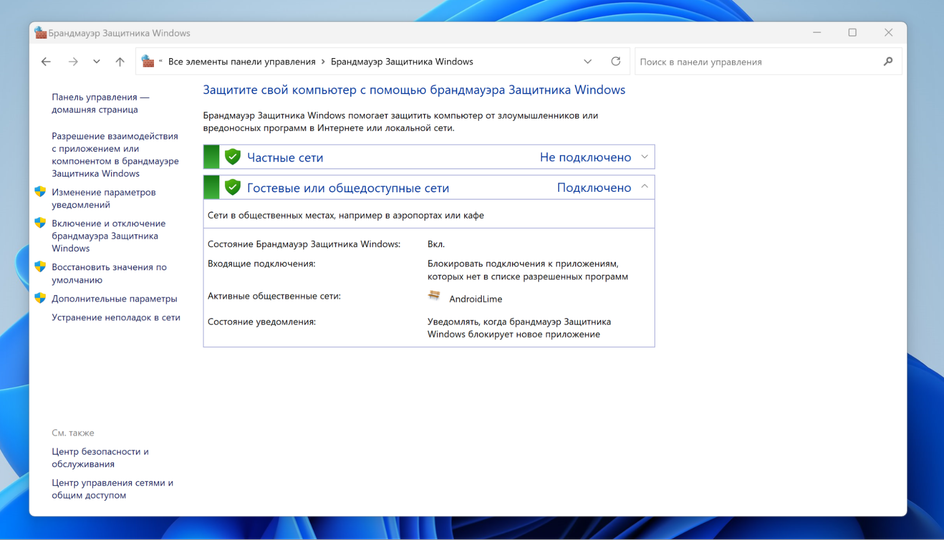944x540 pixels.
Task: Click the 'См. также' section label
Action: (73, 433)
